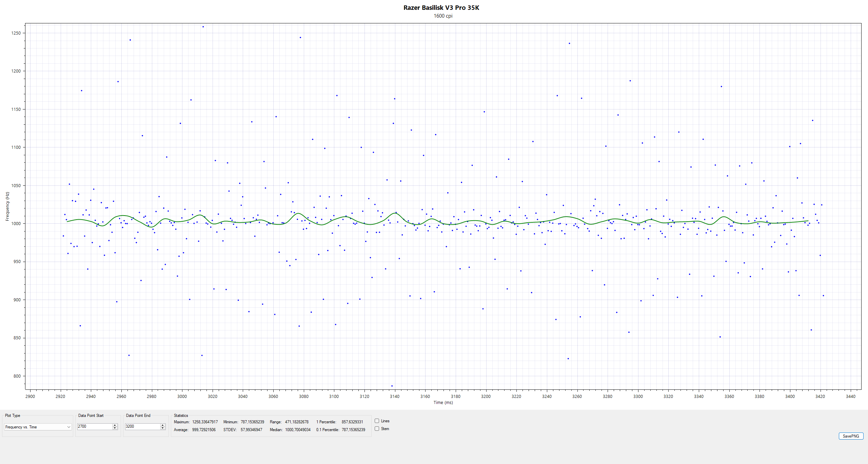Image resolution: width=868 pixels, height=464 pixels.
Task: Click the STDEV statistic value
Action: click(x=251, y=430)
